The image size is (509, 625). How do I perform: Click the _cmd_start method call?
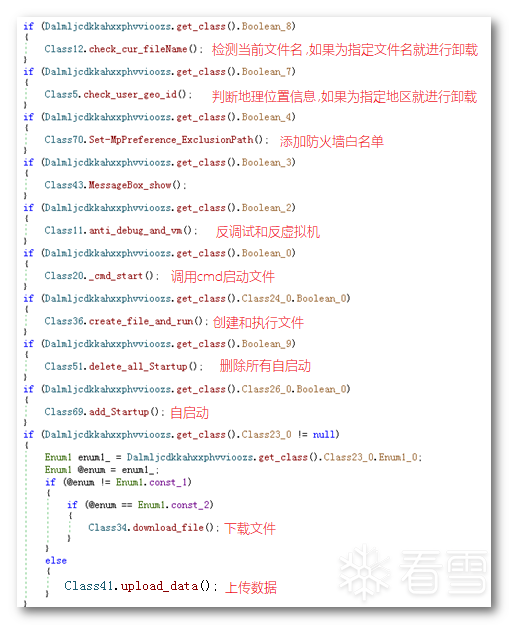point(116,276)
